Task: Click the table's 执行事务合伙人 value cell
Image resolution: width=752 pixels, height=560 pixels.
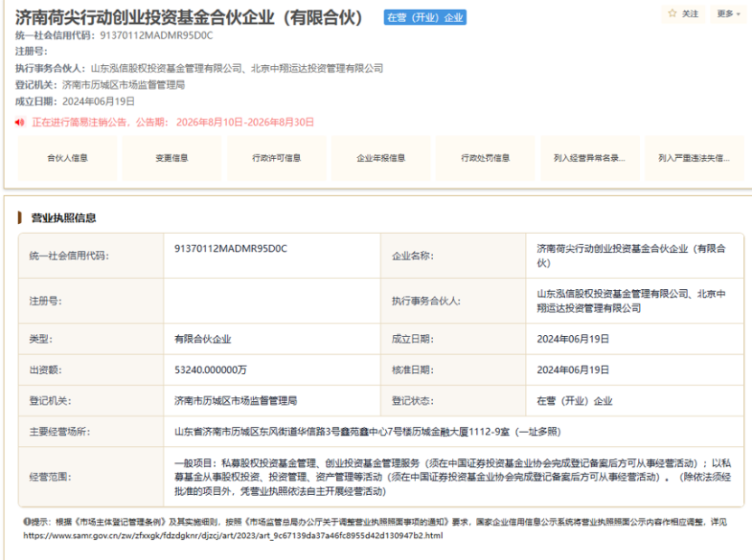Action: click(634, 301)
